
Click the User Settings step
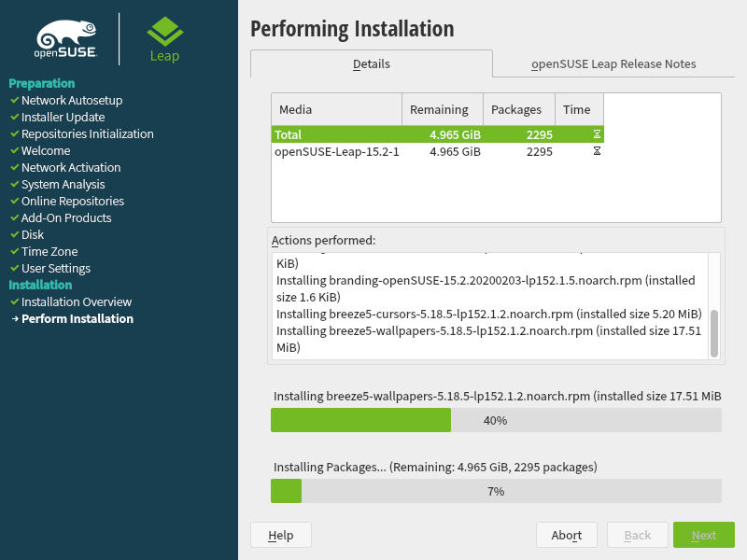pos(56,268)
